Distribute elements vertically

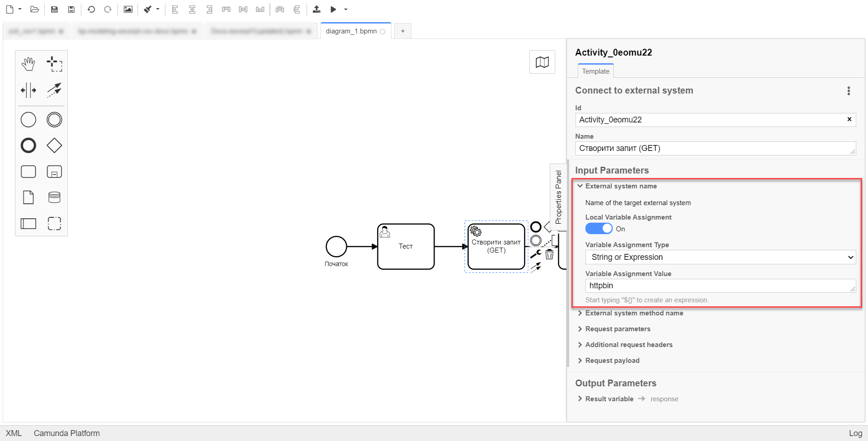click(x=297, y=9)
